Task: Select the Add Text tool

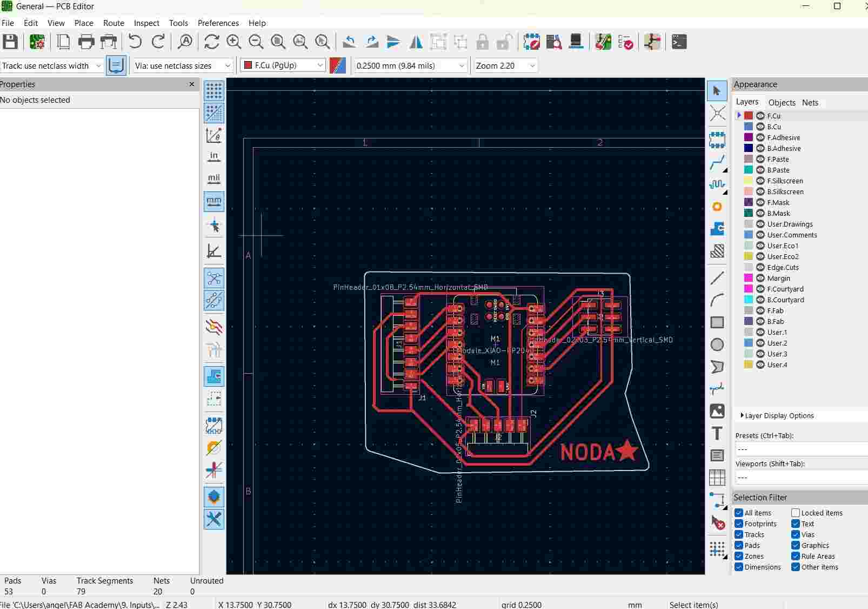Action: click(717, 433)
